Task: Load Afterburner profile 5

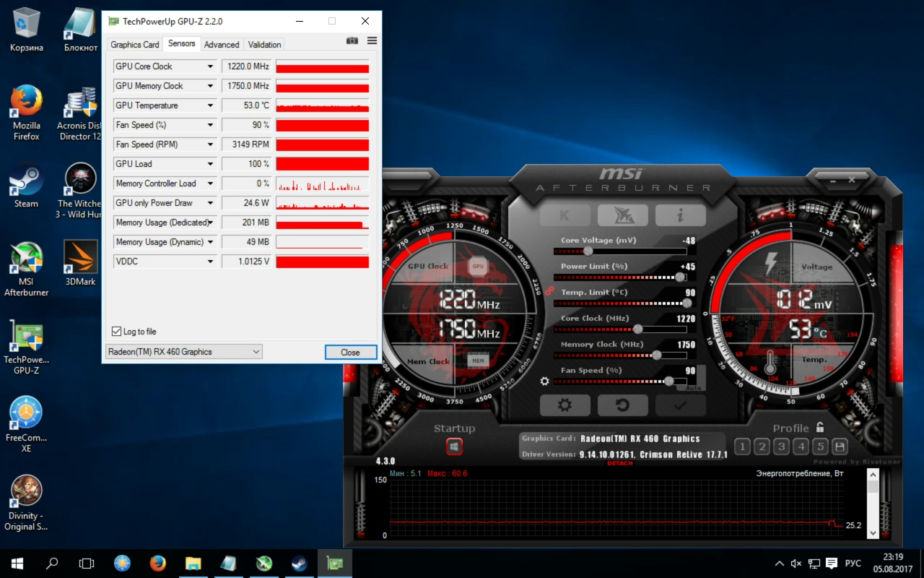Action: (820, 447)
